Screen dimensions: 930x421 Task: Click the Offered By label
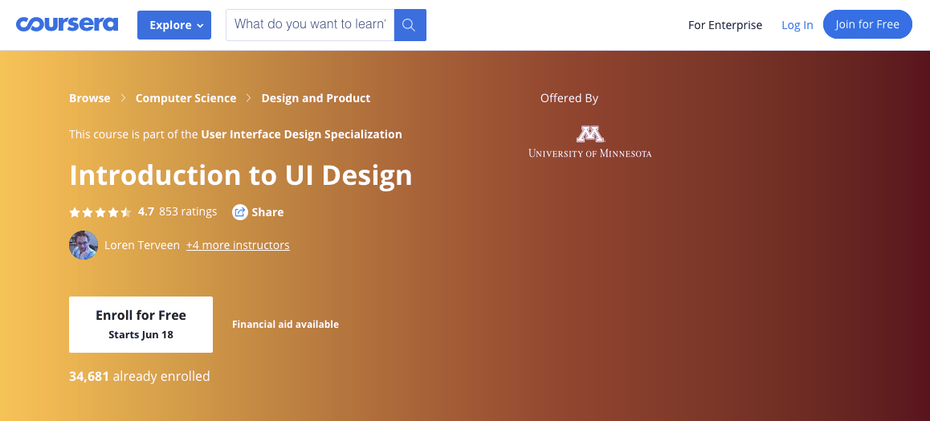pyautogui.click(x=569, y=98)
